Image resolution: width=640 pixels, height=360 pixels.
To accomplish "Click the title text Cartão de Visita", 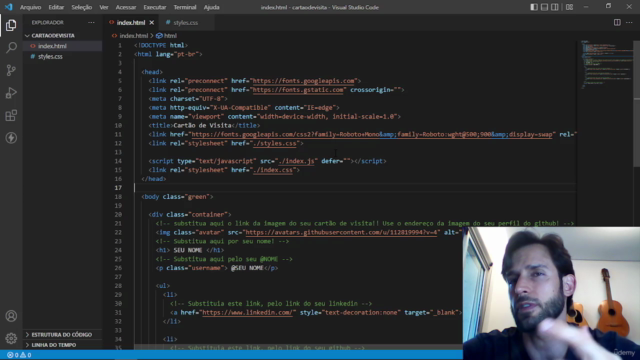I will [202, 125].
